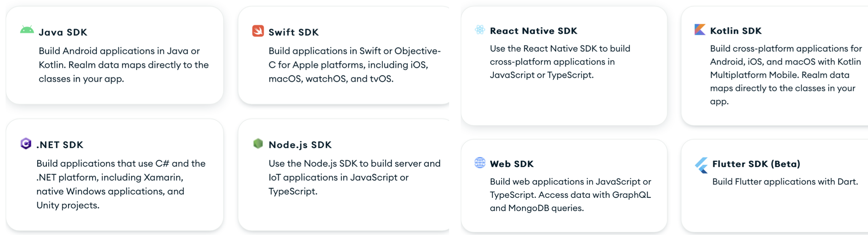This screenshot has height=235, width=868.
Task: Click the text 'Use the Node.js SDK to build server and'
Action: (x=355, y=163)
